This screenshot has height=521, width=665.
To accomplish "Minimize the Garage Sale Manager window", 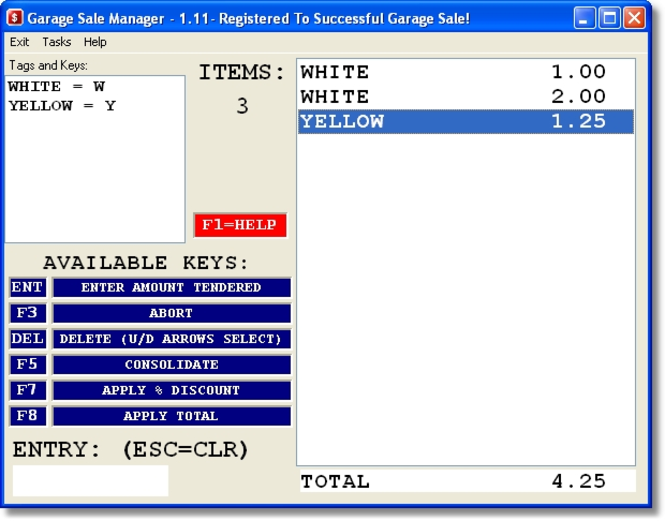I will 584,18.
